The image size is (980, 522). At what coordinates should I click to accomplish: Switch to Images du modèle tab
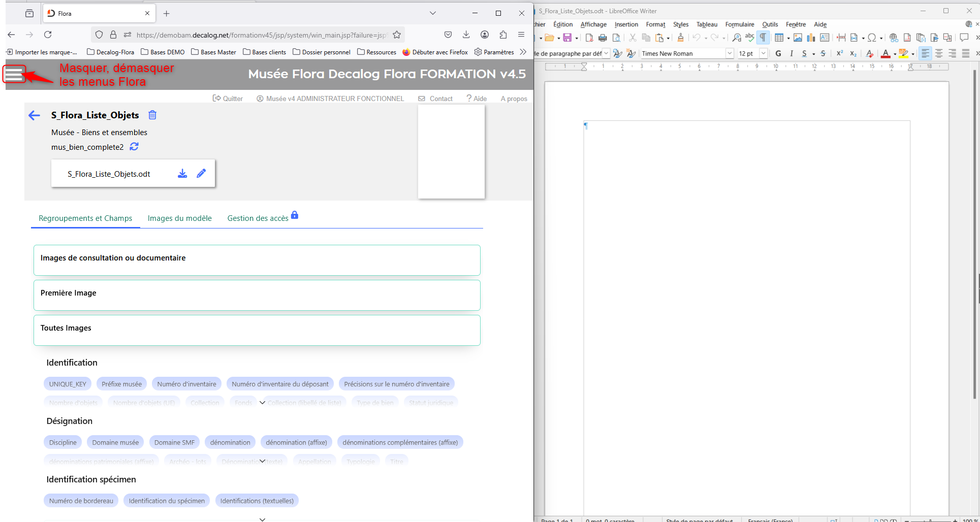tap(179, 218)
